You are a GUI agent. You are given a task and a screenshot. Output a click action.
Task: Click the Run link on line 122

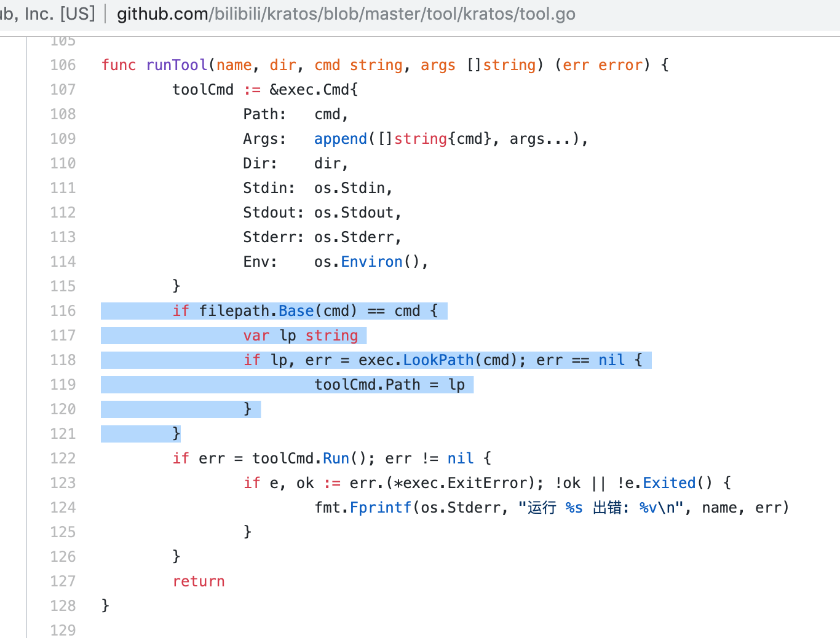point(336,458)
